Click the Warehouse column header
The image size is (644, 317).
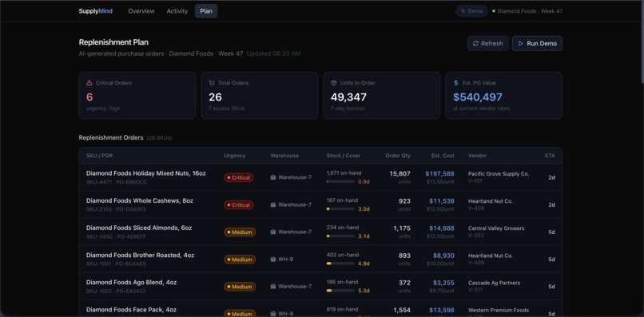[x=284, y=156]
